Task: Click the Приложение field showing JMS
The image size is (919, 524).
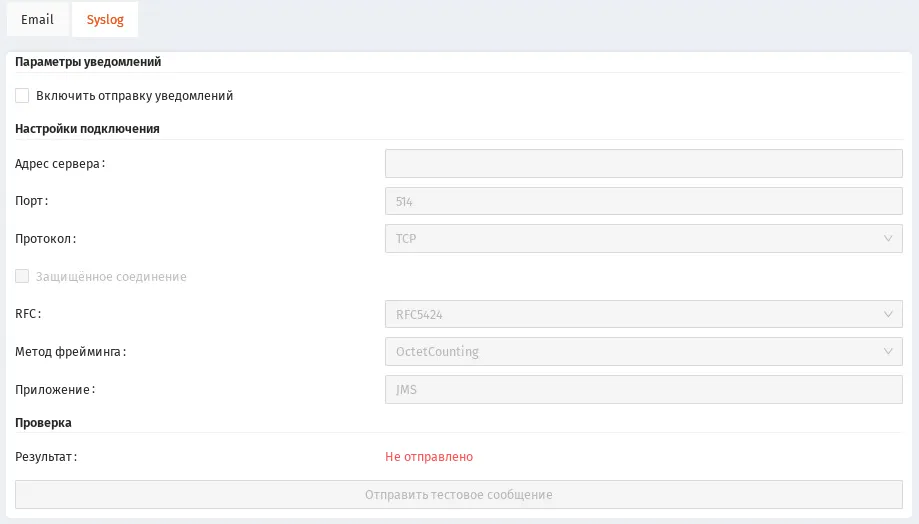Action: pyautogui.click(x=644, y=389)
